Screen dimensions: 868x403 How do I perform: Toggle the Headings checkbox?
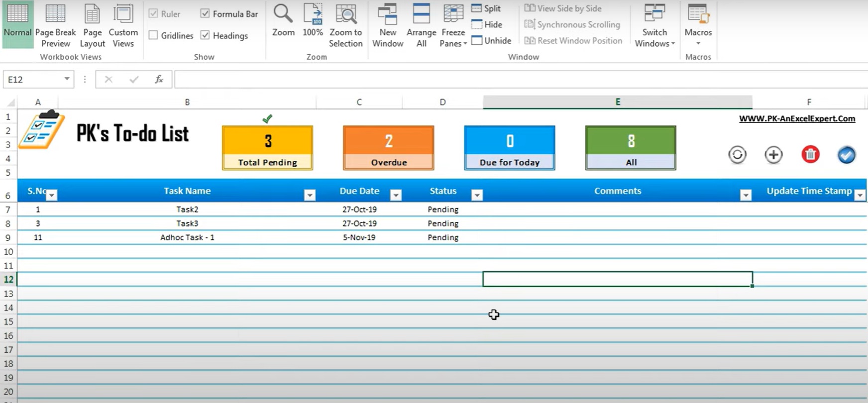tap(205, 35)
